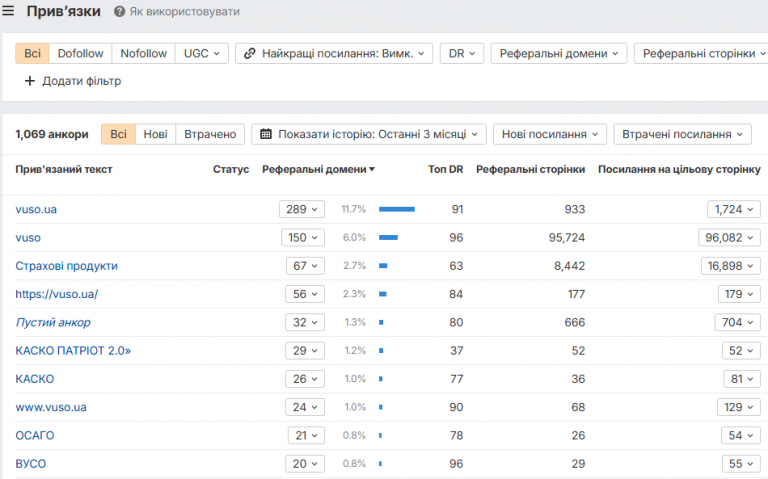
Task: Expand the 16,898 target page links dropdown
Action: (x=730, y=266)
